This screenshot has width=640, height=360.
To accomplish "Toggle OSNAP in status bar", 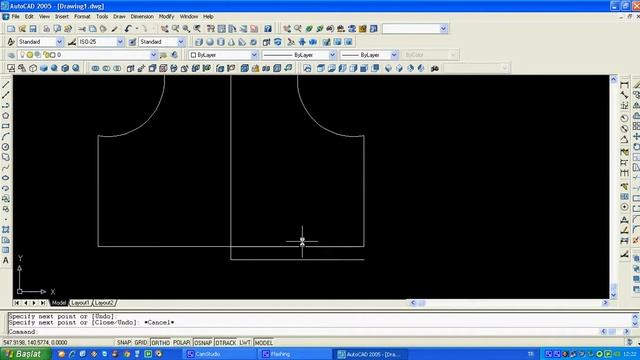I will (203, 342).
